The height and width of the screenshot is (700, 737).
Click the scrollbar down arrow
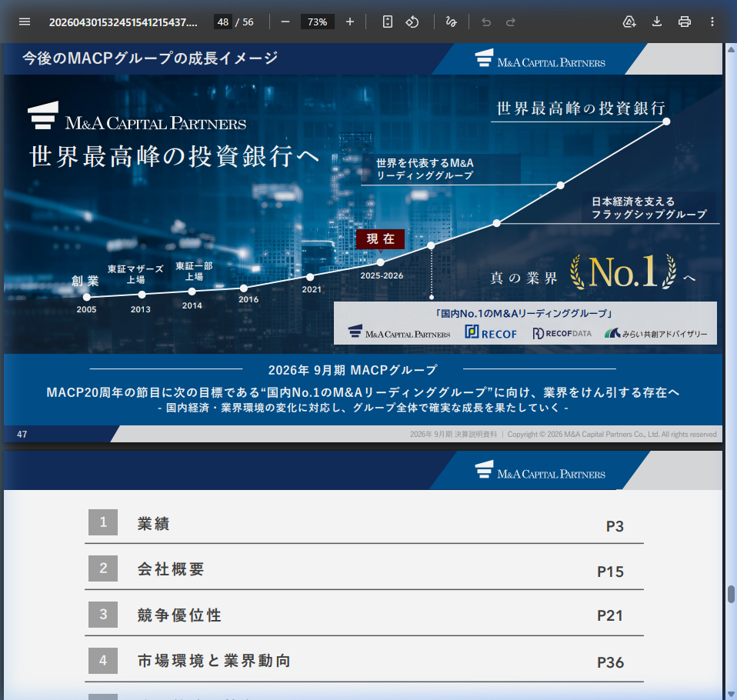[731, 695]
